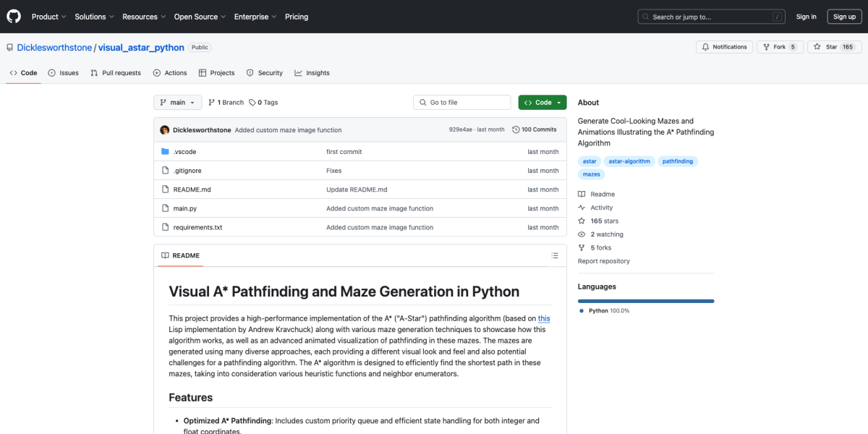868x434 pixels.
Task: Click the Sign up button
Action: 844,17
